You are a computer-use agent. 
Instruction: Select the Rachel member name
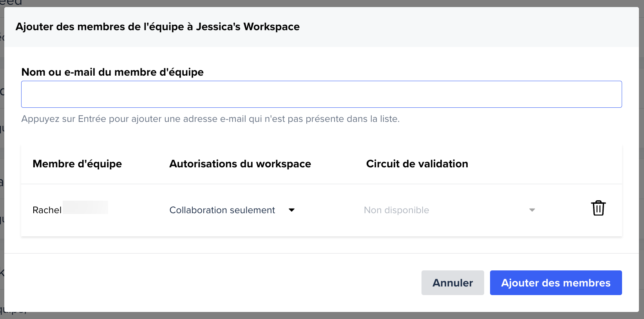pyautogui.click(x=47, y=210)
